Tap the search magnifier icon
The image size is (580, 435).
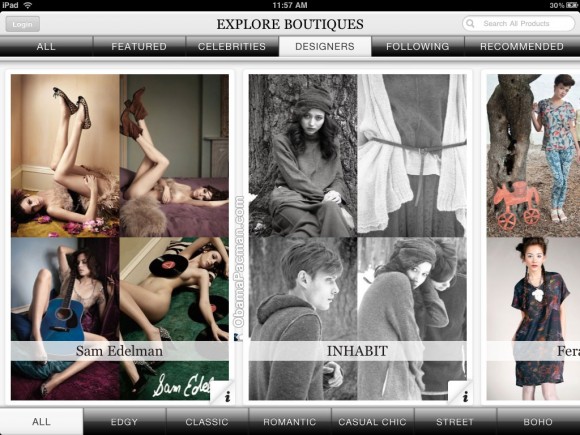(x=471, y=24)
